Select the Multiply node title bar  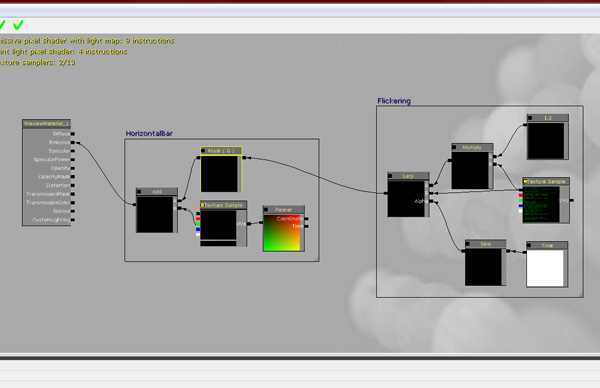click(x=472, y=147)
